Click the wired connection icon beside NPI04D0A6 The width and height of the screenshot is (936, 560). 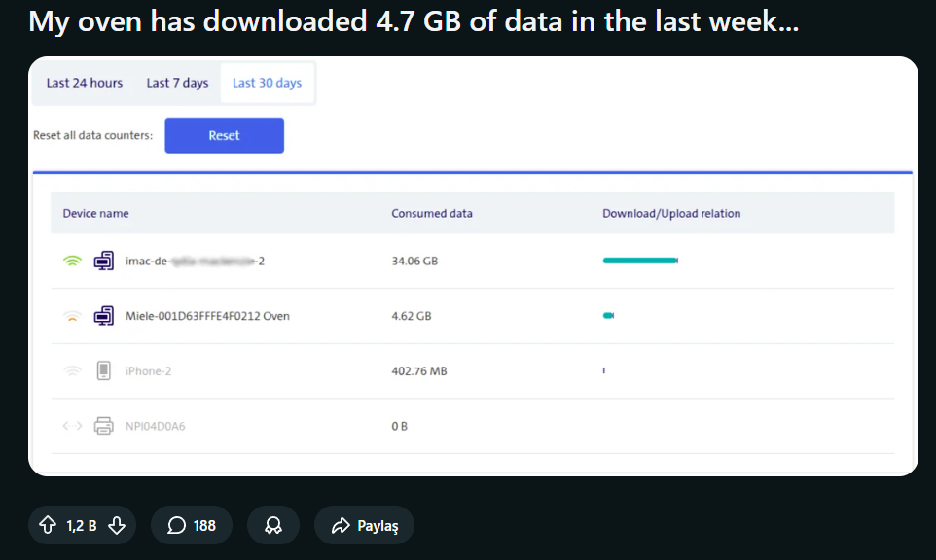coord(72,426)
